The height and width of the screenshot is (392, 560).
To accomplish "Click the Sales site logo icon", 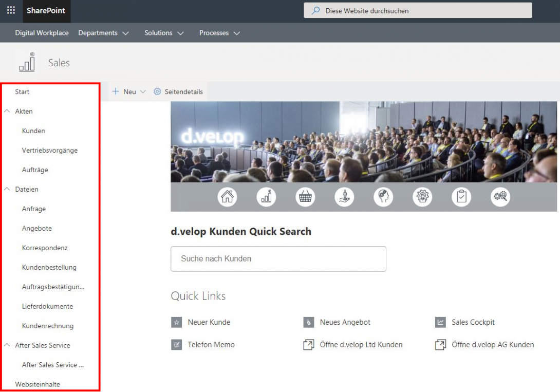I will pyautogui.click(x=27, y=63).
